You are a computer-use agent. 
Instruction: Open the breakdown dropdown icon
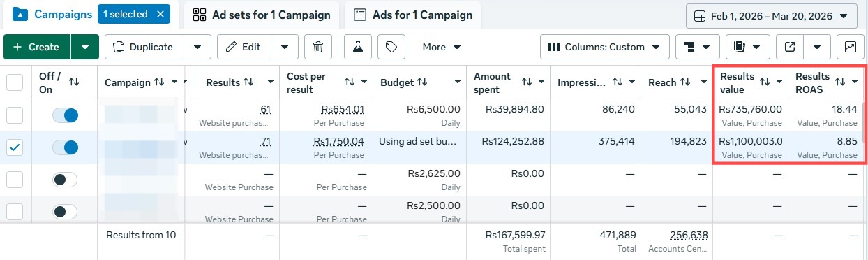[x=697, y=47]
